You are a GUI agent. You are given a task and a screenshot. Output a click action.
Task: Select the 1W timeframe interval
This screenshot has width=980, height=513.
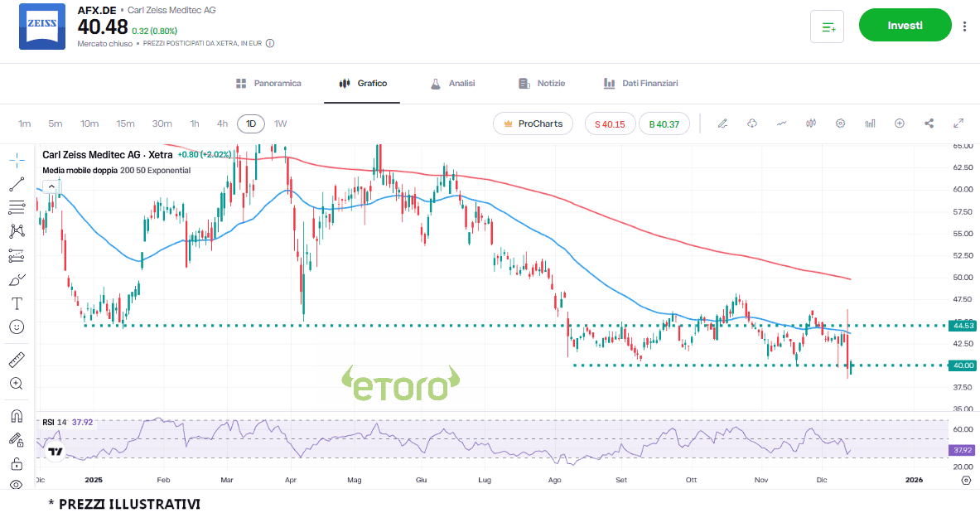tap(280, 123)
